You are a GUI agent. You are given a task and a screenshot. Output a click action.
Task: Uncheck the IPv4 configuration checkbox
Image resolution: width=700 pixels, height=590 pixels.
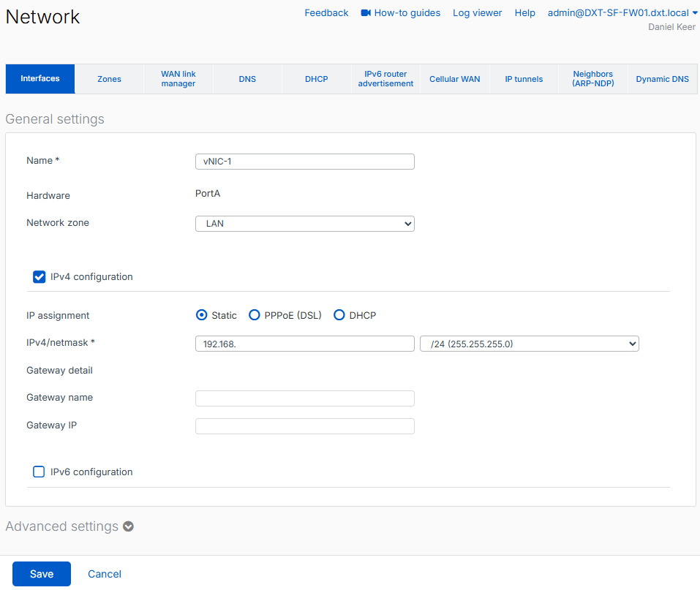click(39, 277)
